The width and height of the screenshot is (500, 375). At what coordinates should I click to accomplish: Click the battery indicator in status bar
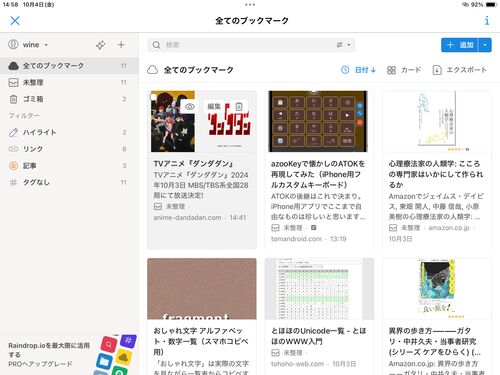[492, 5]
